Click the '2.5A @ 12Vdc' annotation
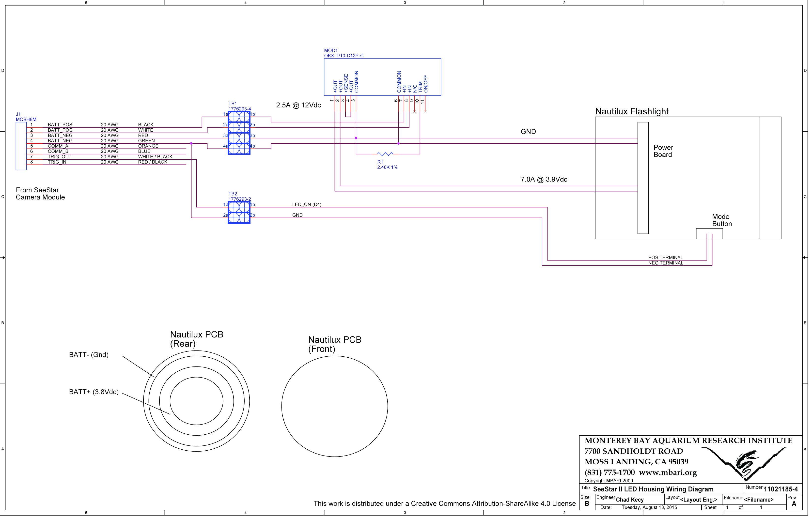812x518 pixels. pos(298,105)
